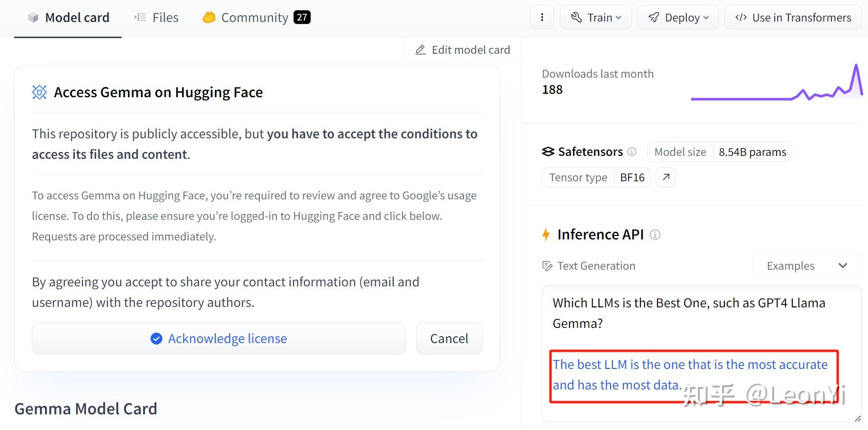Viewport: 868px width, 430px height.
Task: Expand the Examples dropdown
Action: coord(807,266)
